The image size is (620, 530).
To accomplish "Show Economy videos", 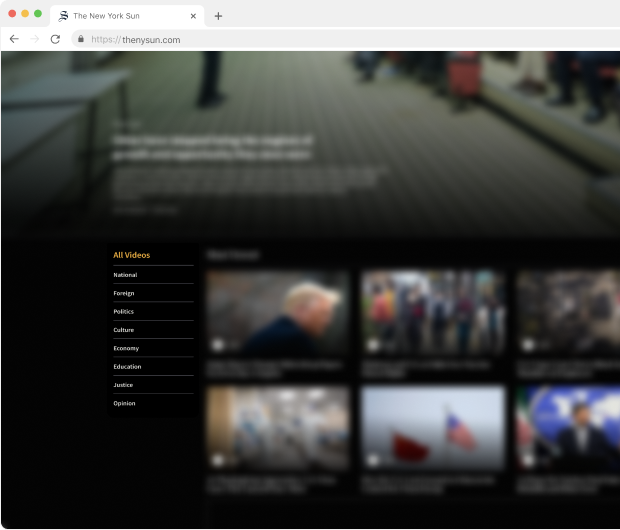I will (x=126, y=348).
